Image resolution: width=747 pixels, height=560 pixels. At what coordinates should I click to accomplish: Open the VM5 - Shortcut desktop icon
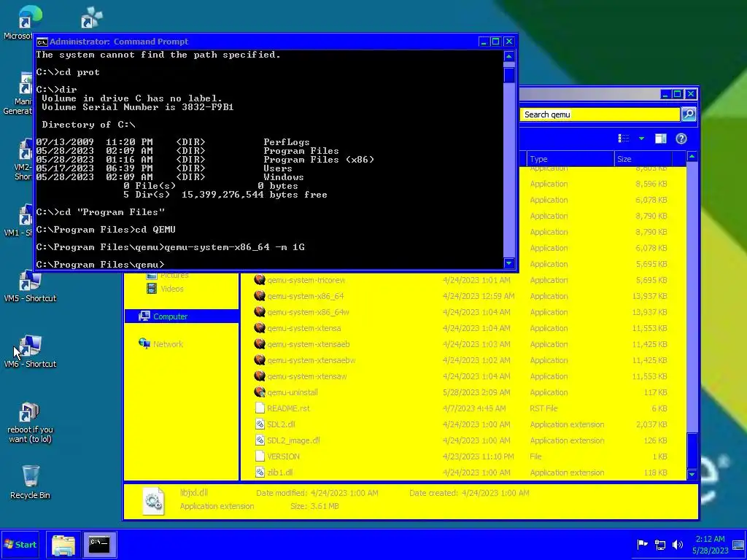pyautogui.click(x=29, y=286)
